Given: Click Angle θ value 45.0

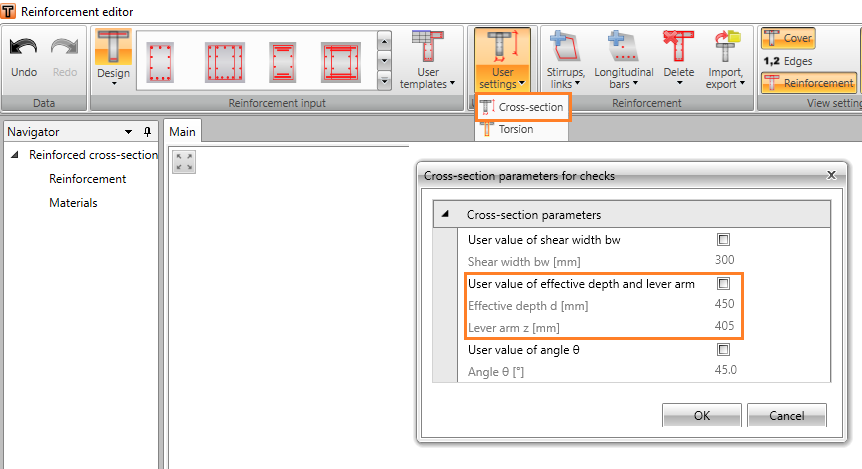Looking at the screenshot, I should tap(726, 370).
